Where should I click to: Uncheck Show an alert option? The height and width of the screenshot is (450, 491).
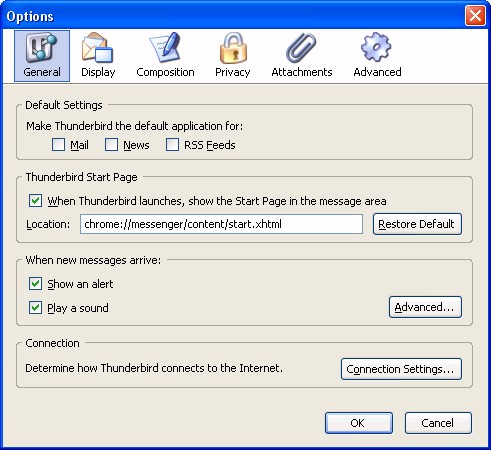(x=35, y=284)
